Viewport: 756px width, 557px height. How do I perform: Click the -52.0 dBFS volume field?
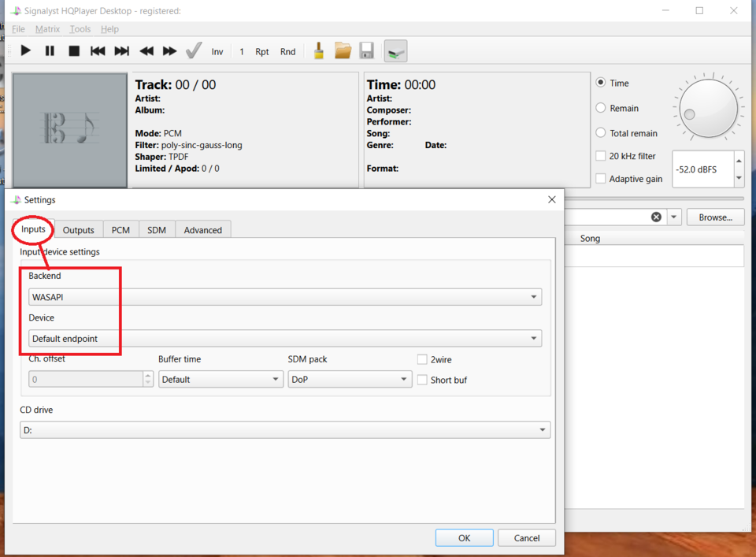pos(703,169)
